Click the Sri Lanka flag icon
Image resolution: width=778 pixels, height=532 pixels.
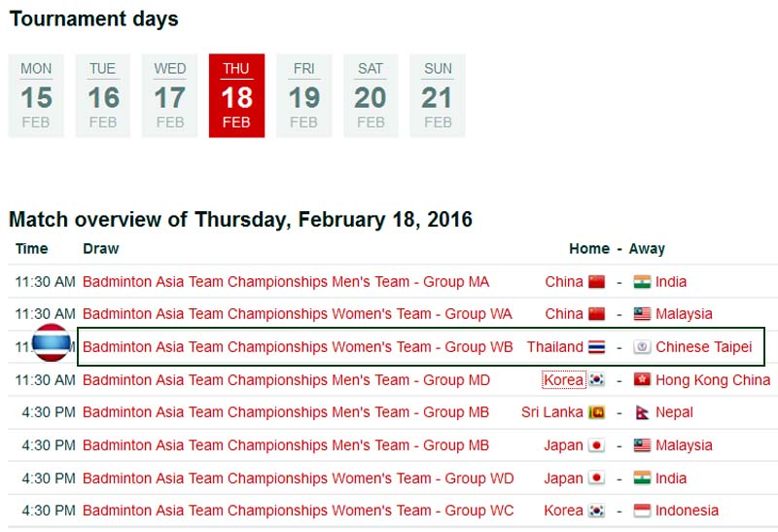coord(596,412)
